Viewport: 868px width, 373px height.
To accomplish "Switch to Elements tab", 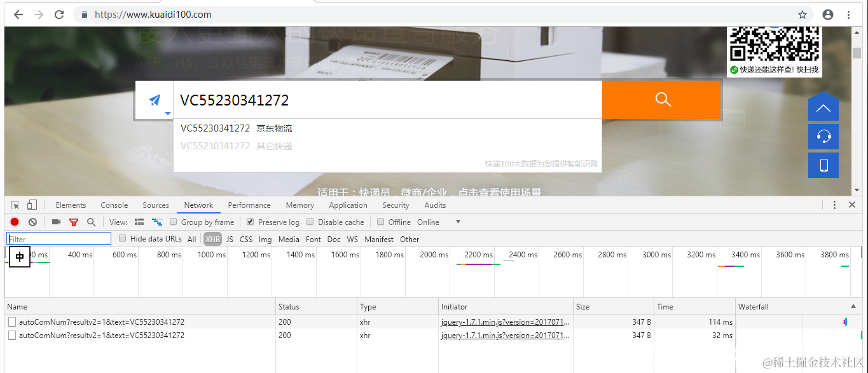I will [71, 205].
